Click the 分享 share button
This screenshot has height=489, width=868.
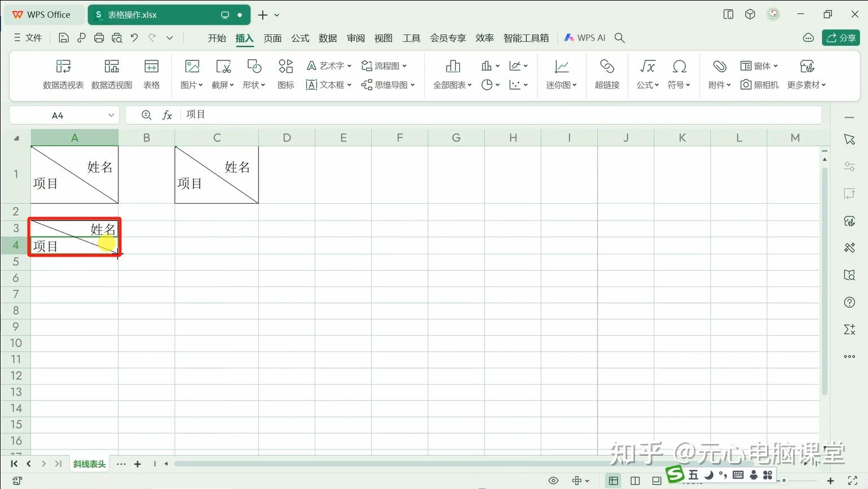841,37
